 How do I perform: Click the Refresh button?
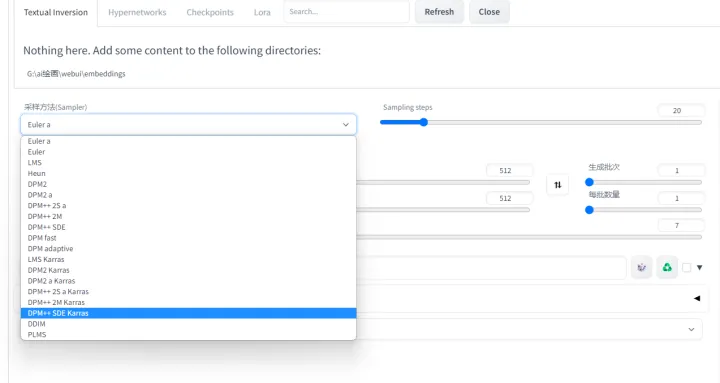tap(439, 12)
